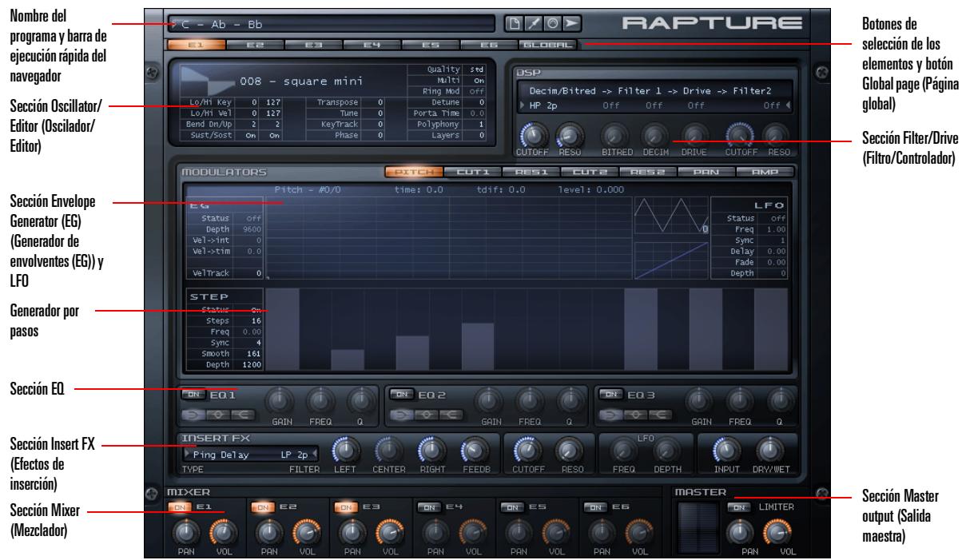Click the Mixer E1 PAN knob
The image size is (962, 560).
tap(185, 532)
